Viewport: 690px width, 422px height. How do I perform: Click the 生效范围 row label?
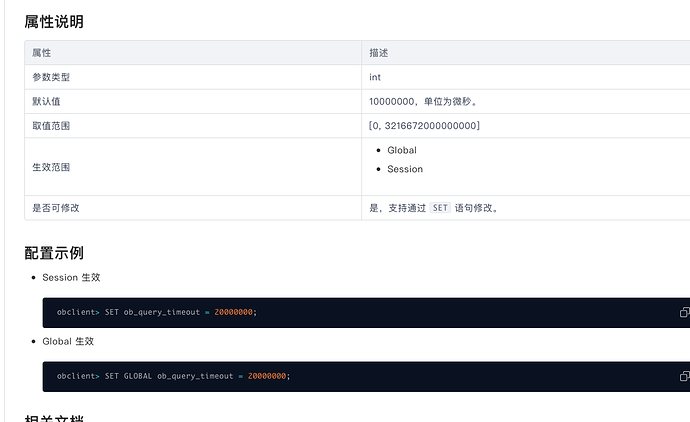(x=51, y=167)
